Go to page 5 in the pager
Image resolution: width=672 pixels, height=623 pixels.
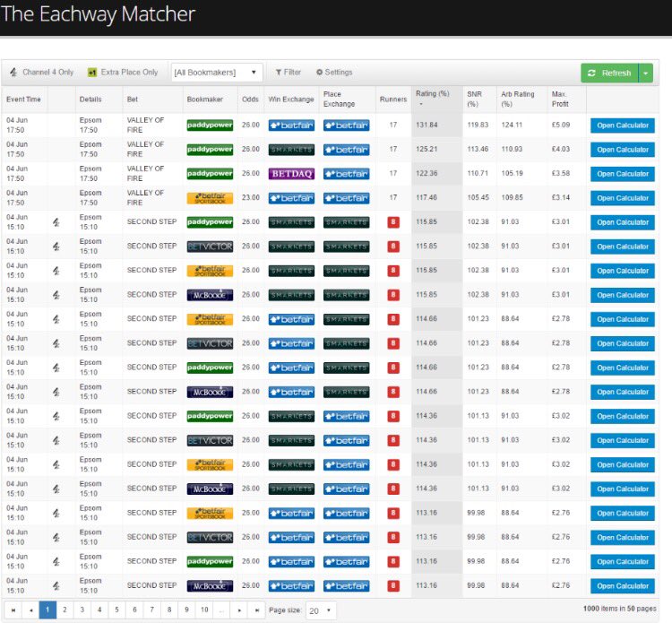pos(117,610)
